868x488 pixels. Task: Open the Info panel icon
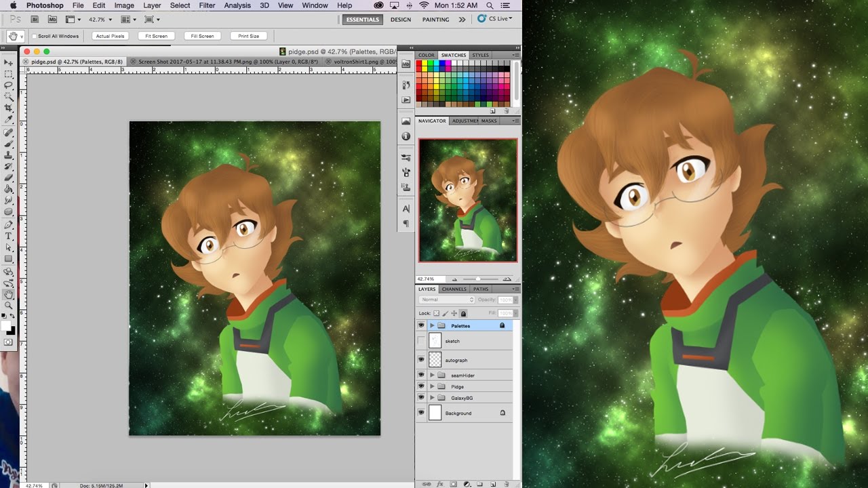(x=406, y=136)
